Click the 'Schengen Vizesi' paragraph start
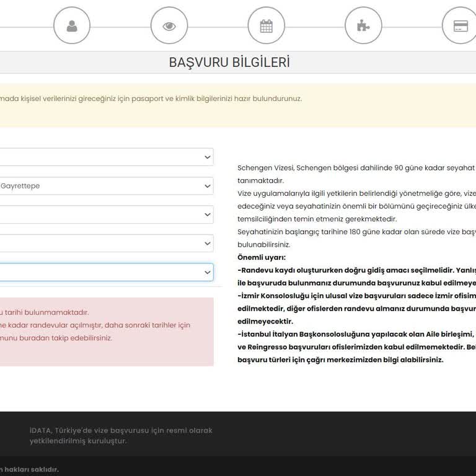This screenshot has width=476, height=476. coord(357,168)
